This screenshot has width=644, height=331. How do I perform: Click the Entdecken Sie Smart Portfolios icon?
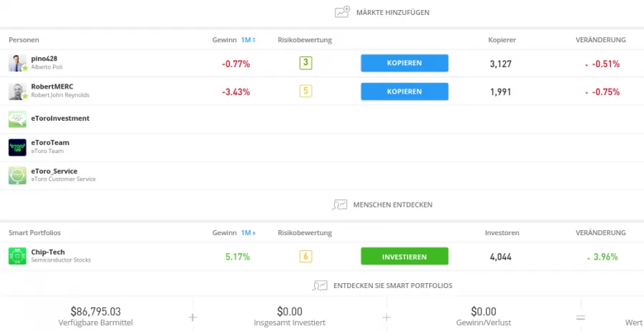coord(320,285)
